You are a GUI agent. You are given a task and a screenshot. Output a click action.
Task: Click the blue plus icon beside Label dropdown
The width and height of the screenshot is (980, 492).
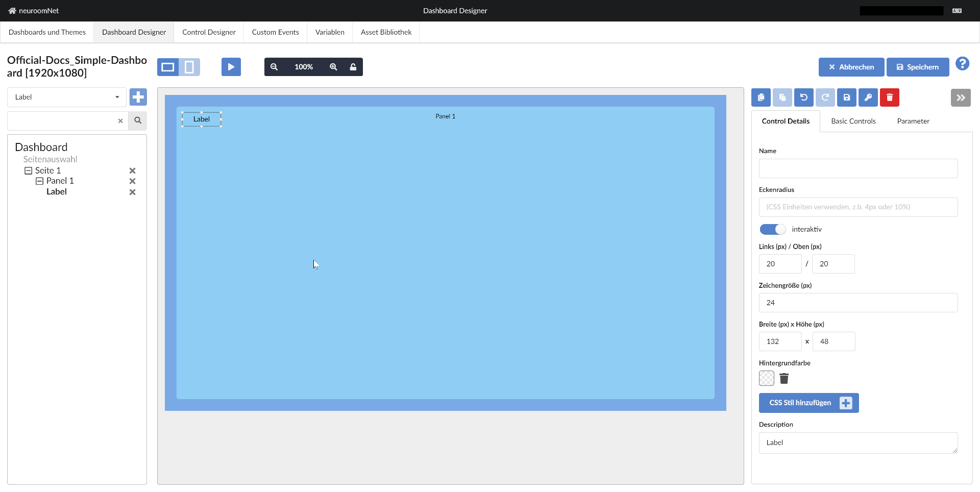(138, 96)
